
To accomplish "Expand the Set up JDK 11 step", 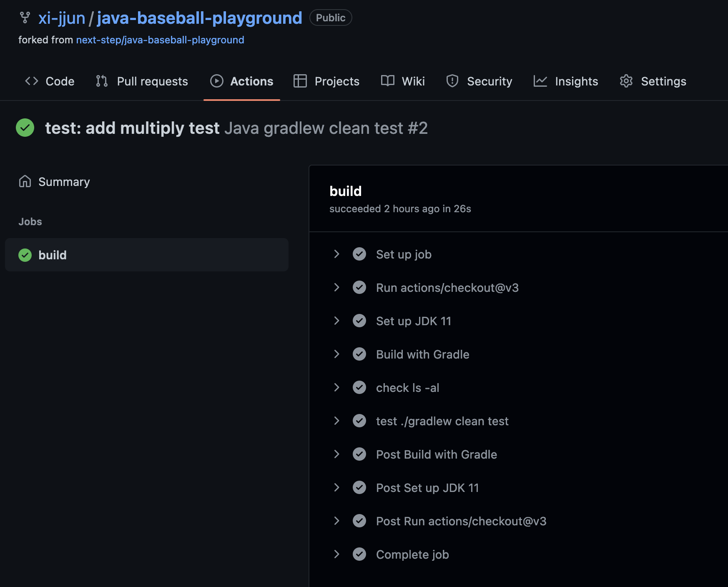I will coord(336,321).
